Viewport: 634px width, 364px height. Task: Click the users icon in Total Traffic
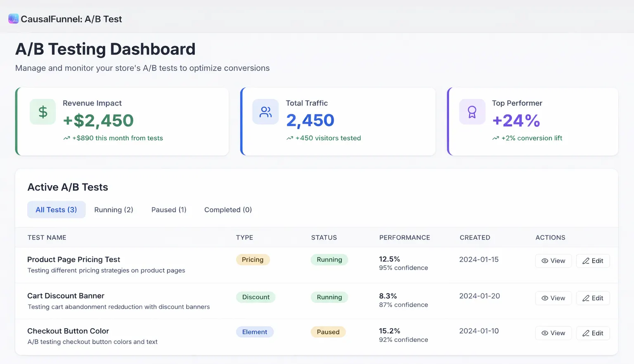pyautogui.click(x=265, y=112)
